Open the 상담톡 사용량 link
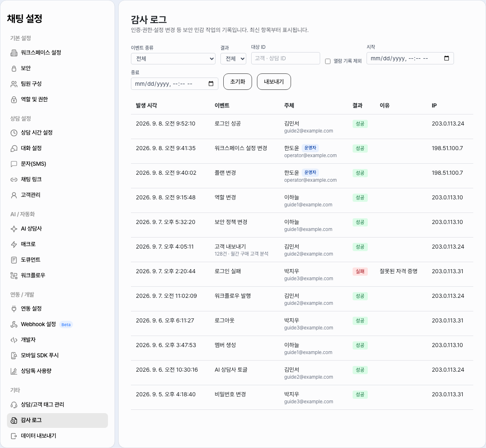Viewport: 486px width, 448px height. click(57, 371)
